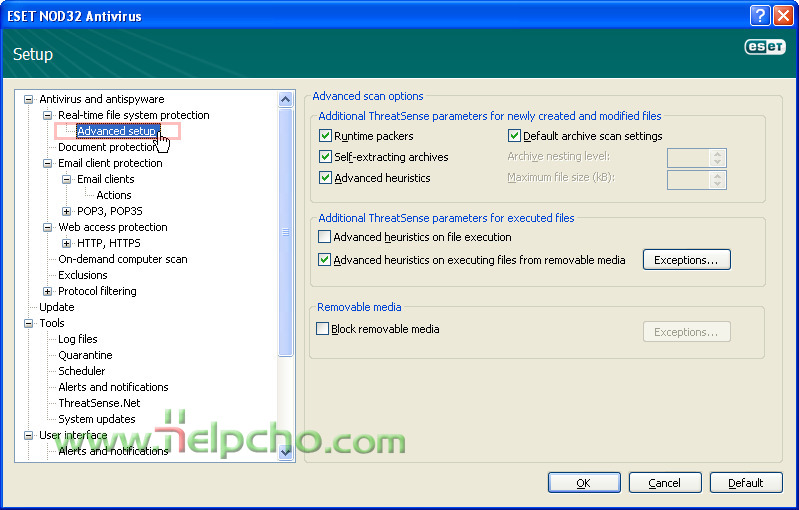Collapse Web access protection node

47,227
